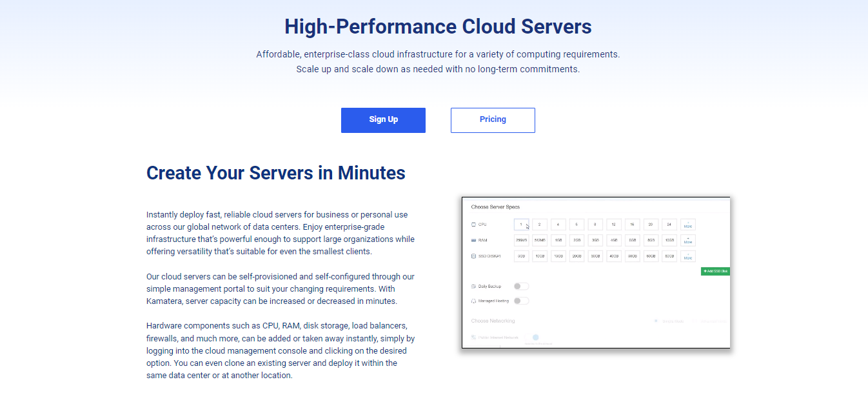Click the CPU icon in server specs
This screenshot has height=393, width=868.
pyautogui.click(x=473, y=225)
